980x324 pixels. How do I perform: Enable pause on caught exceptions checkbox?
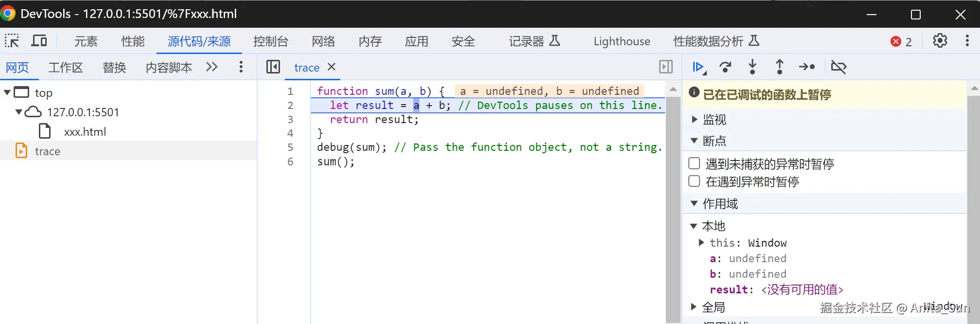(x=694, y=181)
